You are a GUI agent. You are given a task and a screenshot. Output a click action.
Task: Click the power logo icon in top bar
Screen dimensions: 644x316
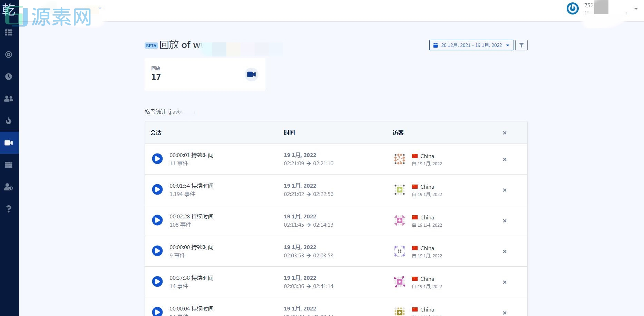(x=573, y=8)
